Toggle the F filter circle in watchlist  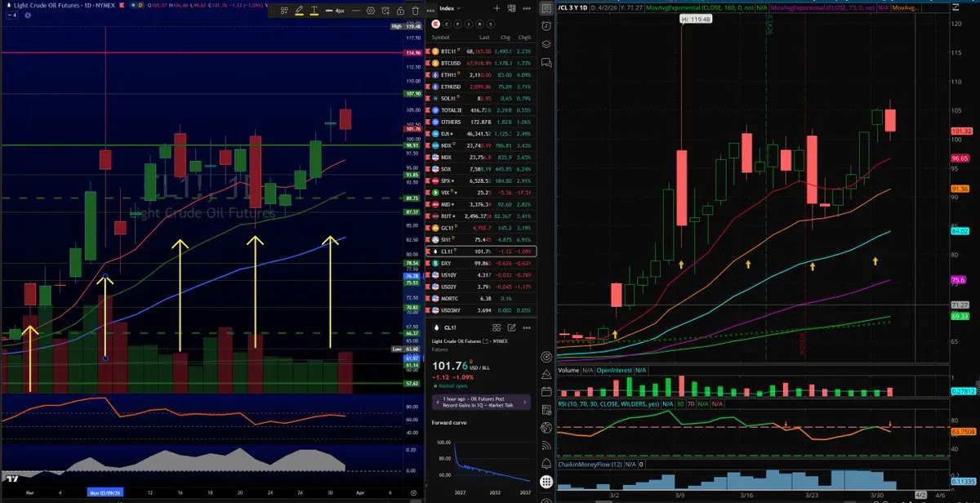pyautogui.click(x=458, y=24)
